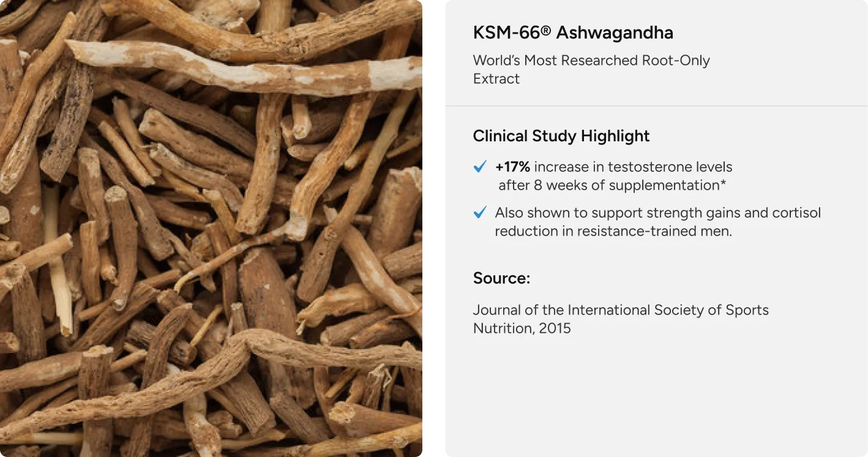The width and height of the screenshot is (868, 457).
Task: Click the Clinical Study Highlight heading
Action: click(561, 136)
